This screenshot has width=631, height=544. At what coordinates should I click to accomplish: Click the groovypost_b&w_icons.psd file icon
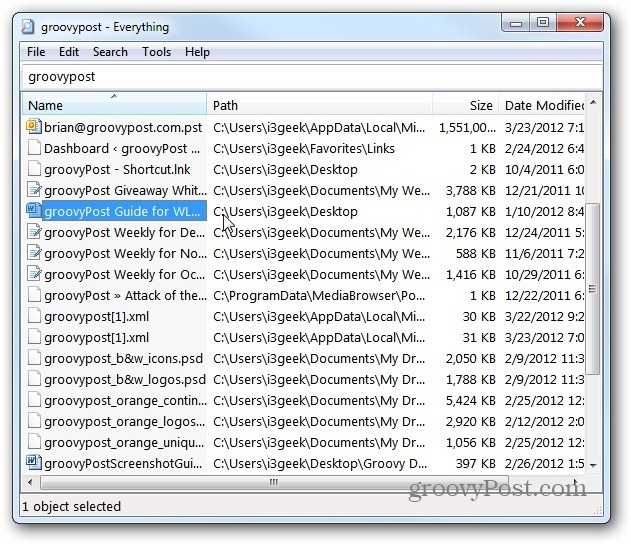tap(32, 358)
